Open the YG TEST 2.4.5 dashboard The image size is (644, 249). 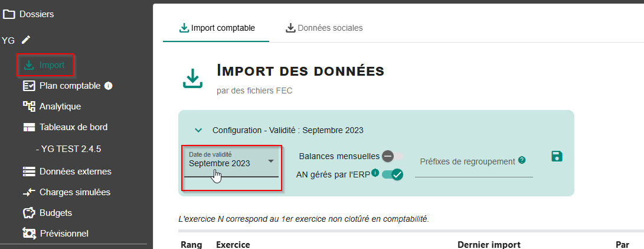[x=68, y=149]
